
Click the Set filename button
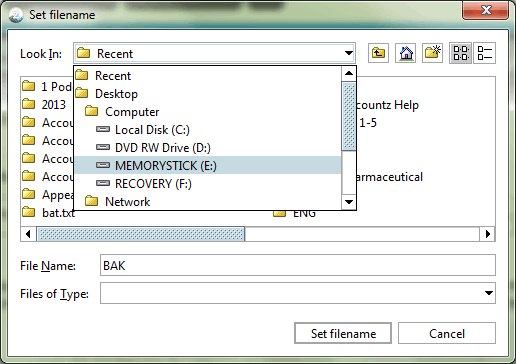pos(343,333)
